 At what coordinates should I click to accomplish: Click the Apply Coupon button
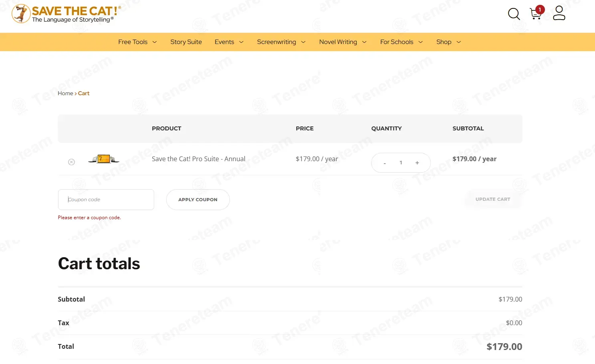click(x=198, y=200)
